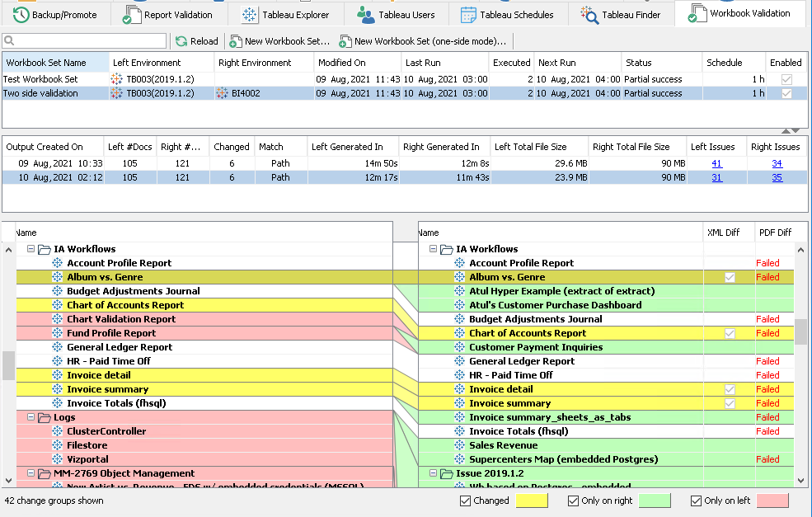
Task: Click workbook icon of Fund Profile Report
Action: click(x=58, y=333)
